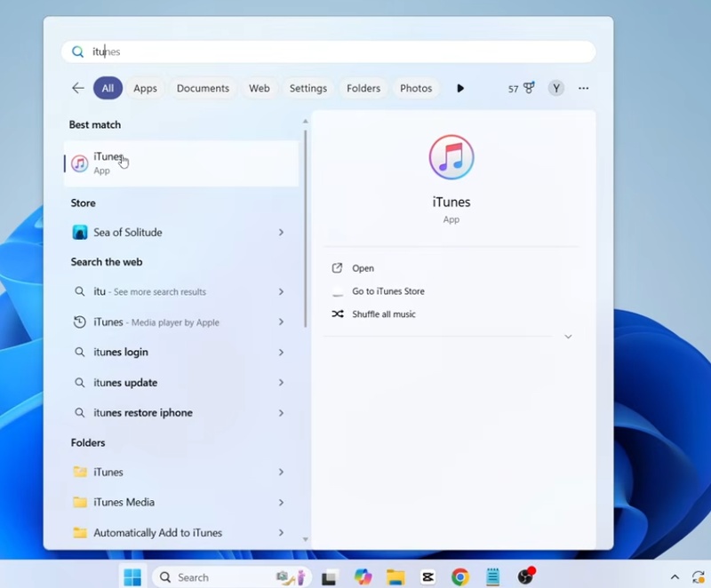Open Task View on the taskbar
Viewport: 711px width, 588px height.
pyautogui.click(x=329, y=577)
